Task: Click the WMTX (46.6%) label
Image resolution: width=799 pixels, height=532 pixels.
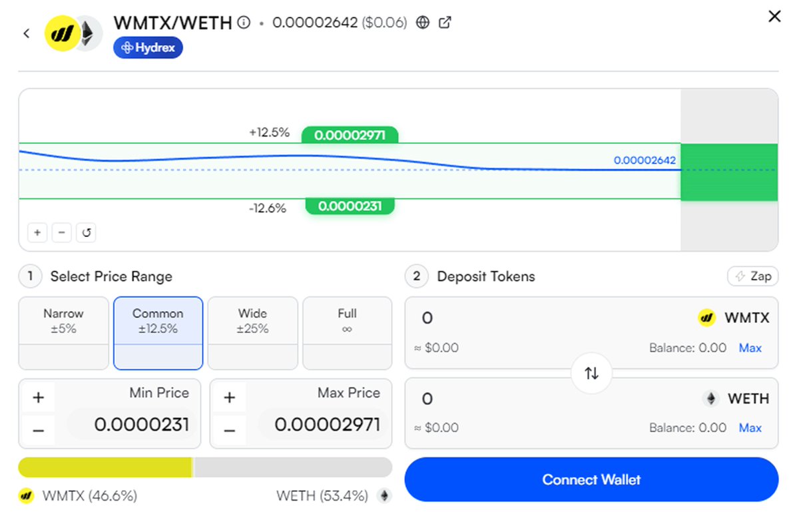Action: click(x=90, y=496)
